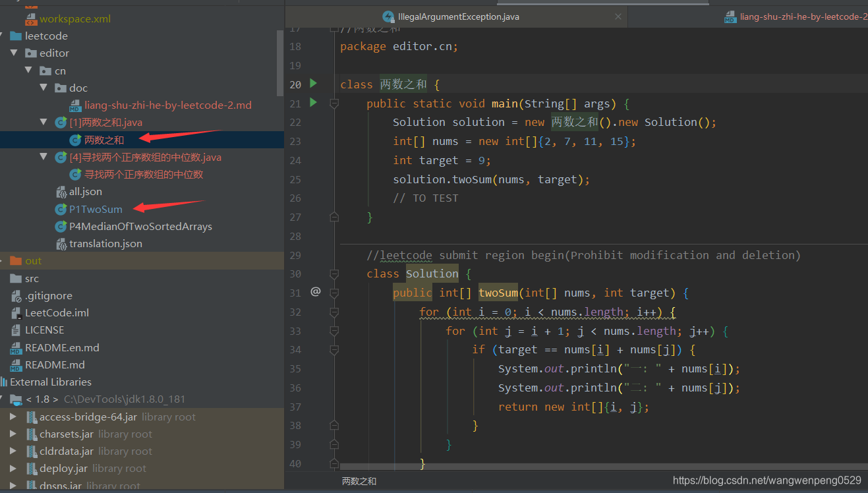The width and height of the screenshot is (868, 493).
Task: Click the src folder icon
Action: click(x=16, y=278)
